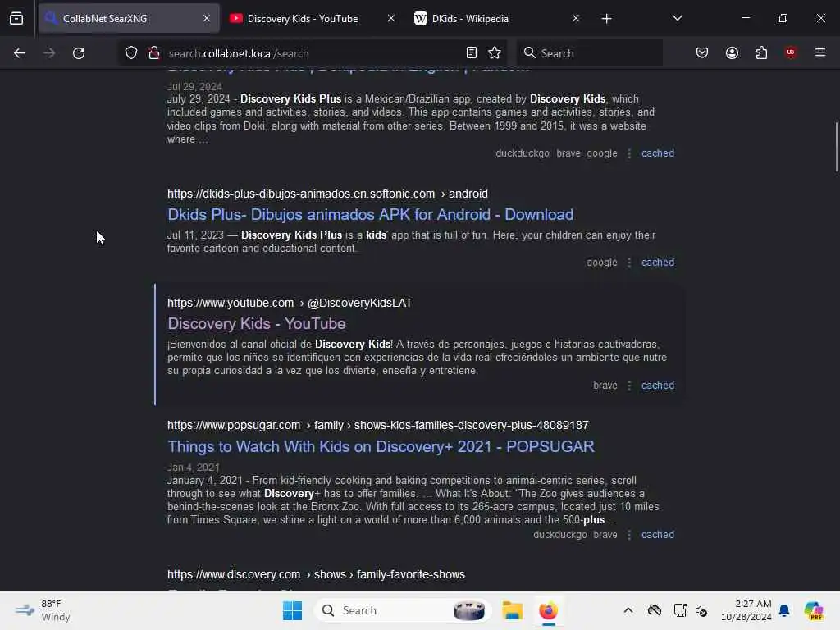Open Copilot preview icon in taskbar
This screenshot has width=840, height=630.
tap(814, 610)
